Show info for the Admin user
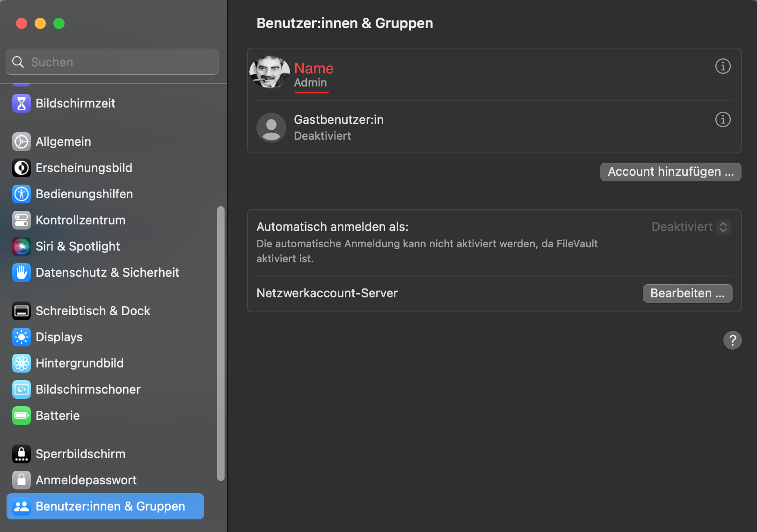This screenshot has width=757, height=532. pyautogui.click(x=723, y=66)
